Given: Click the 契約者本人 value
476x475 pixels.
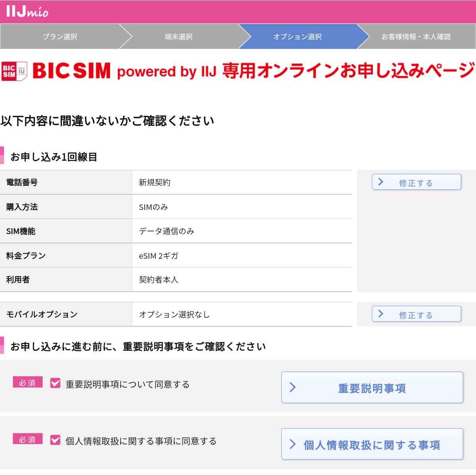Looking at the screenshot, I should coord(159,280).
